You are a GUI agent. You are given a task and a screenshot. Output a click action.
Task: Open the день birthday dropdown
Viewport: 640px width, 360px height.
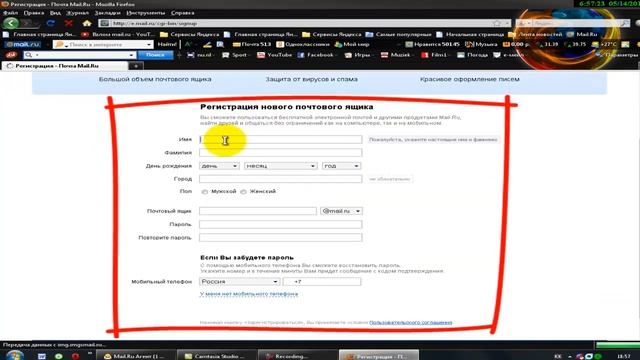pyautogui.click(x=219, y=166)
